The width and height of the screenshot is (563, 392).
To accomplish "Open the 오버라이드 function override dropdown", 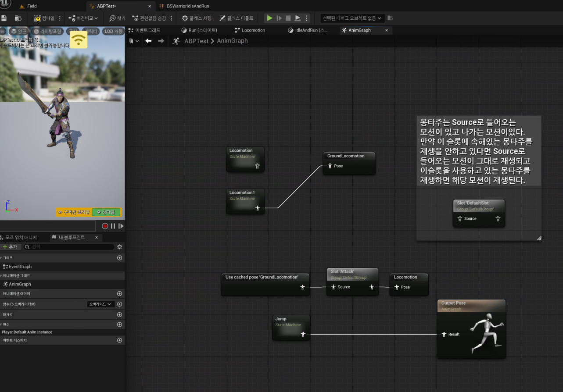I will 100,304.
